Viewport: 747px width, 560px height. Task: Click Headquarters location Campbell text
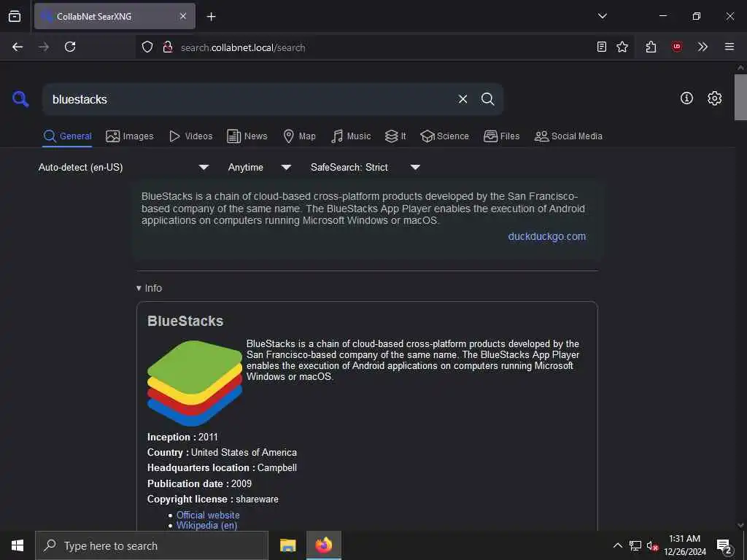pyautogui.click(x=222, y=467)
